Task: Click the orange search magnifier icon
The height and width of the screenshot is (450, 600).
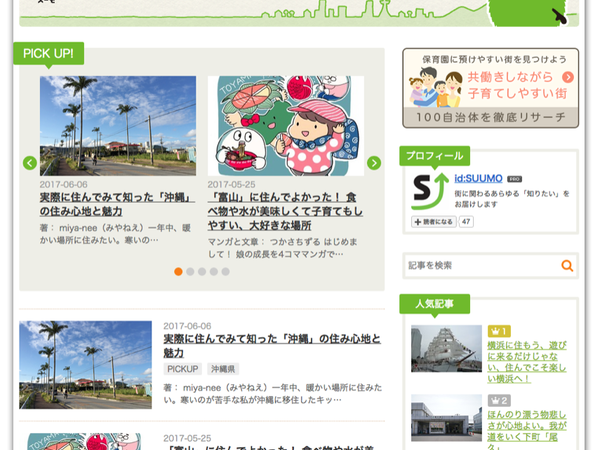Action: point(567,265)
